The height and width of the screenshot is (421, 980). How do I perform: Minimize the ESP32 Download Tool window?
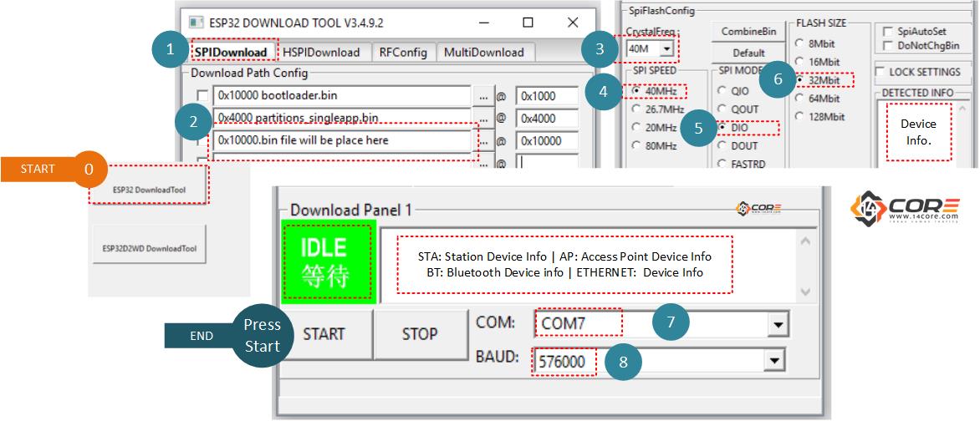[484, 23]
